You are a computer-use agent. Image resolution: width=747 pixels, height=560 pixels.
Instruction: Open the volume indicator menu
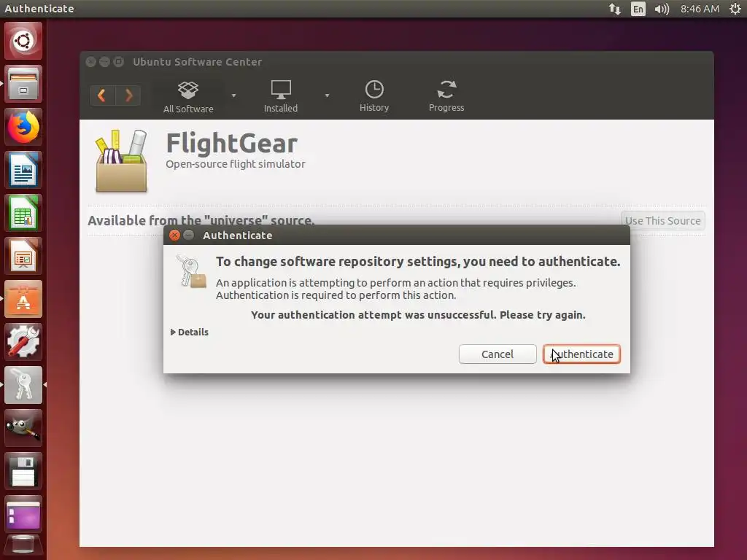[x=661, y=9]
